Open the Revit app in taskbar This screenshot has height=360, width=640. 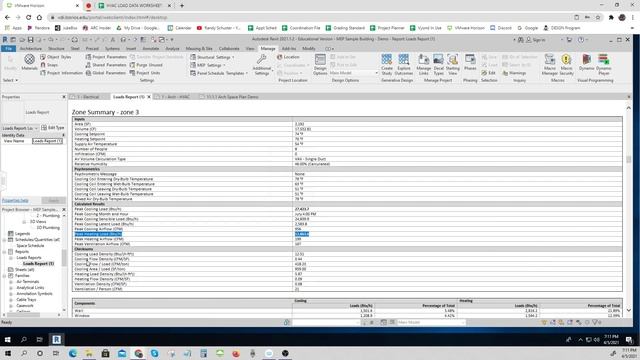point(56,340)
